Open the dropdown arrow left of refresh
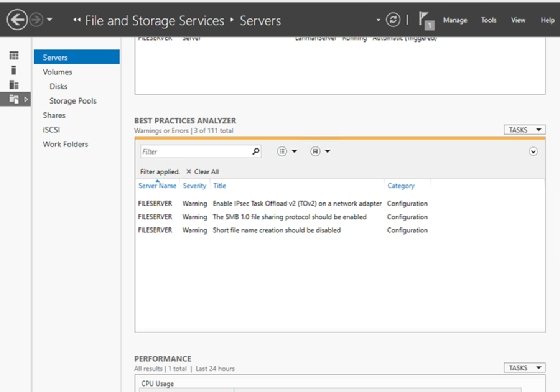The image size is (560, 392). (378, 20)
